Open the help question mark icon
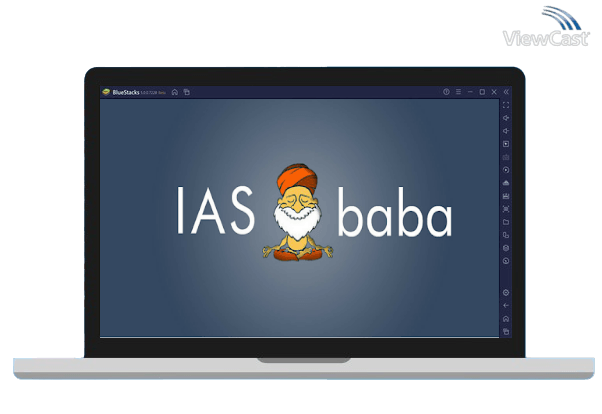 tap(446, 92)
